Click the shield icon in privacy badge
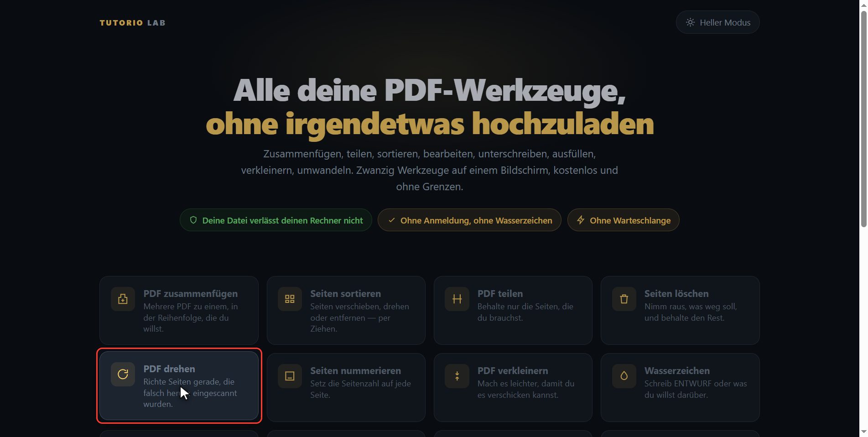 193,220
